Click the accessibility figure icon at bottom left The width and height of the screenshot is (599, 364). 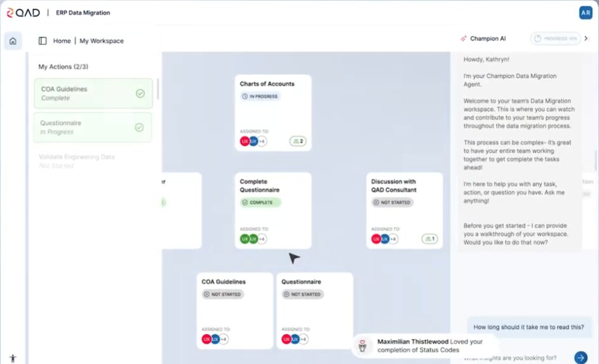click(x=13, y=358)
